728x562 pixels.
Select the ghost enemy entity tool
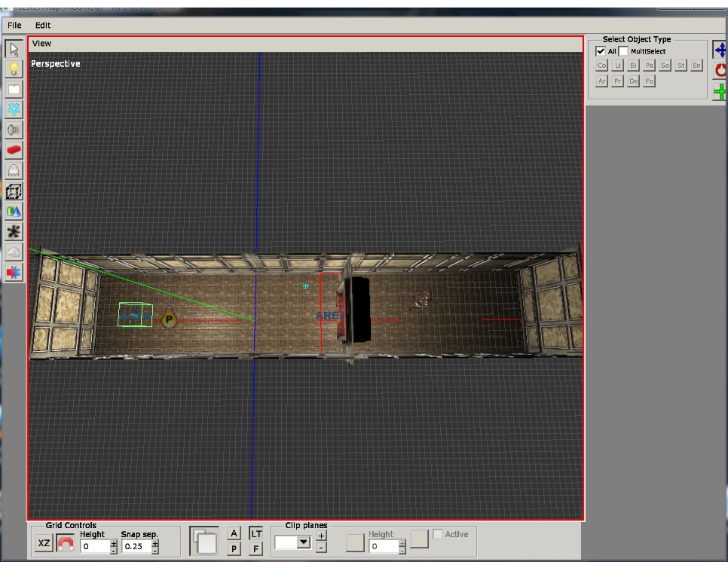[x=14, y=171]
